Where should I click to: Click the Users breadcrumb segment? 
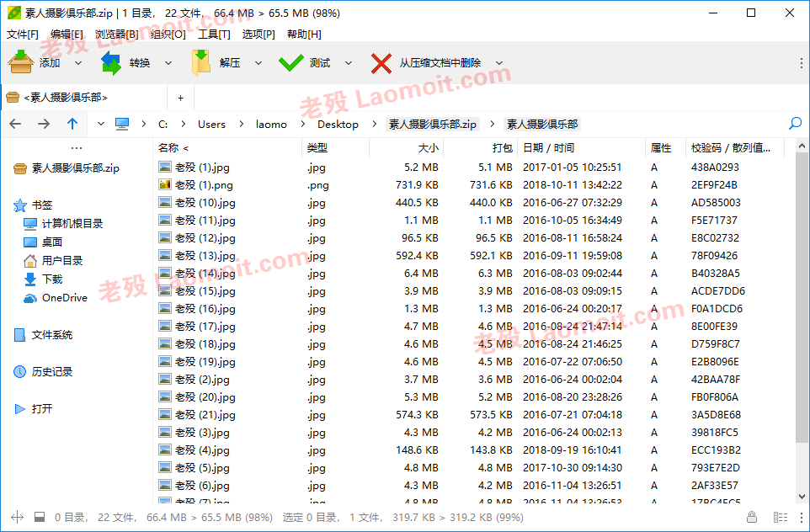tap(211, 125)
